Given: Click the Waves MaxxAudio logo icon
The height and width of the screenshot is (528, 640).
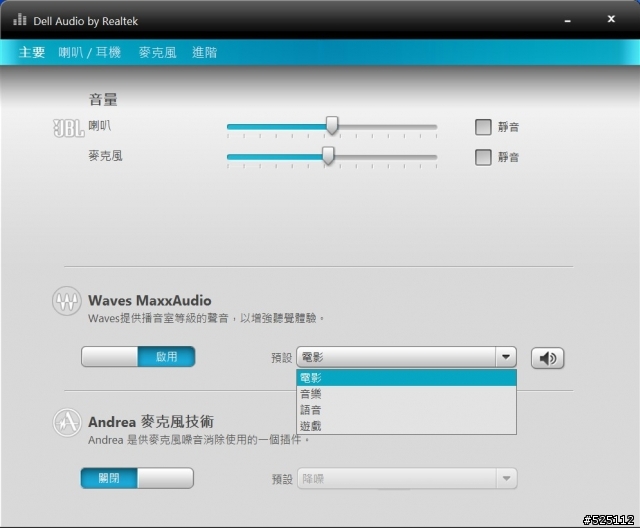Looking at the screenshot, I should coord(67,301).
